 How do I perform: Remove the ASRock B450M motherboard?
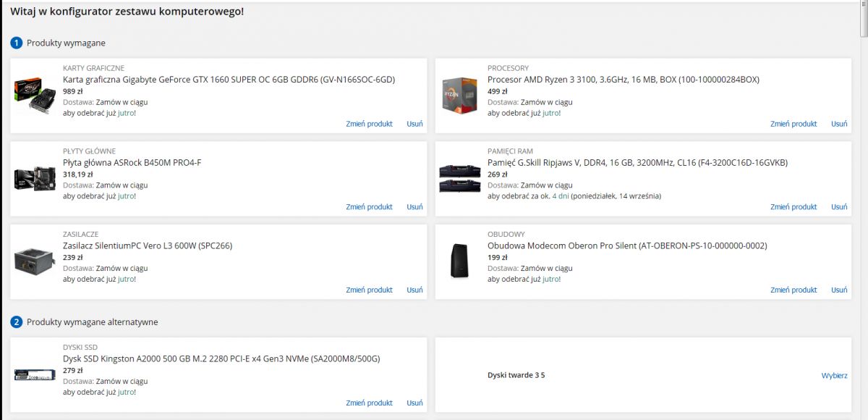[414, 207]
